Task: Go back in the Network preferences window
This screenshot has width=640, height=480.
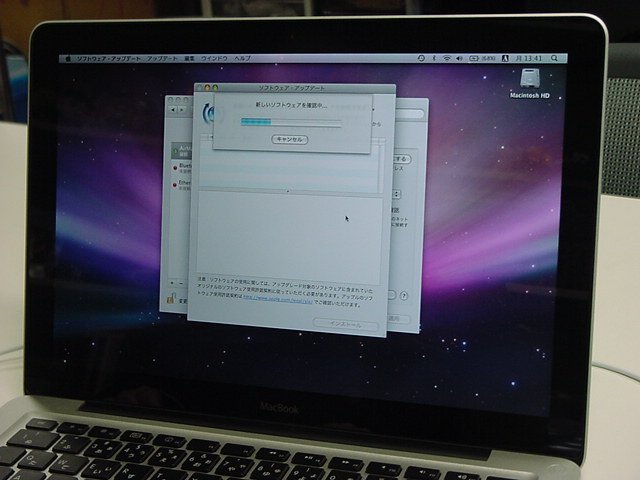Action: click(x=173, y=109)
